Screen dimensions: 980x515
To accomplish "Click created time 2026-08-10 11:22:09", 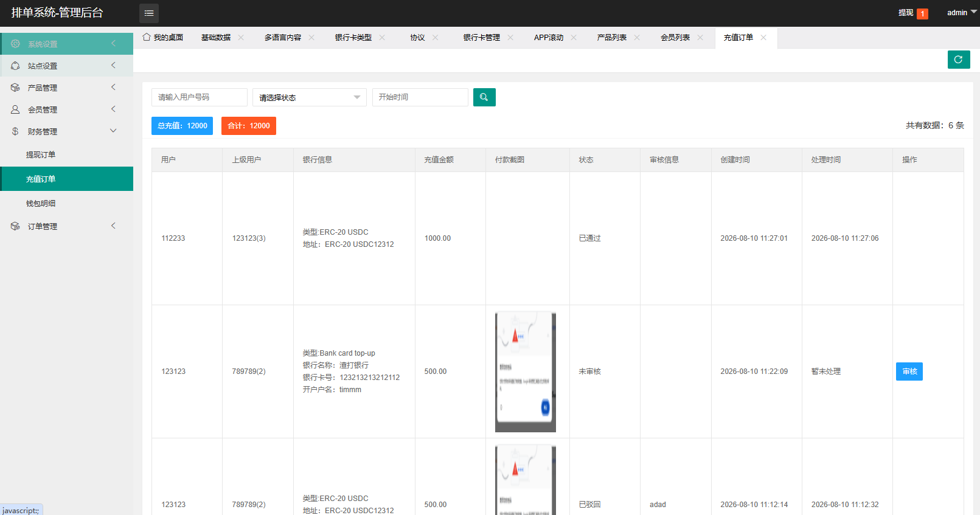I will click(x=754, y=372).
